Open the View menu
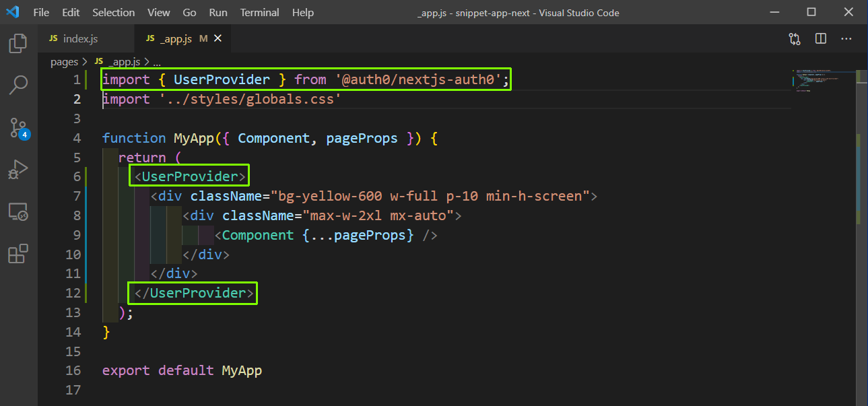 point(159,13)
